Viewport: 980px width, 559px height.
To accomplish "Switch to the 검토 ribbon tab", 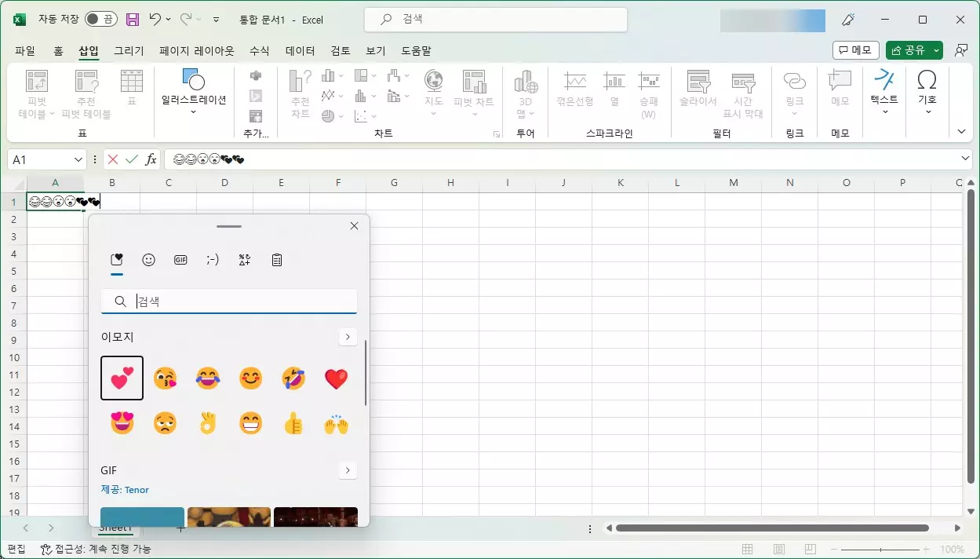I will [341, 50].
